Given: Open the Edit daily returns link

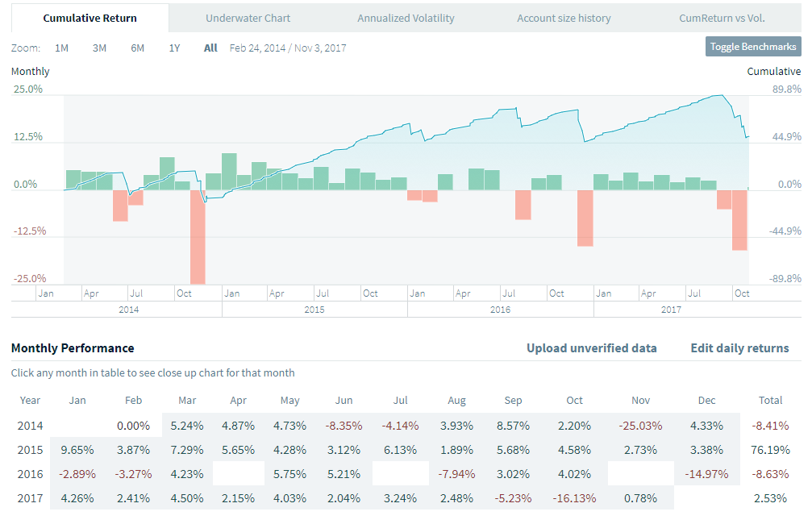Looking at the screenshot, I should pyautogui.click(x=739, y=348).
